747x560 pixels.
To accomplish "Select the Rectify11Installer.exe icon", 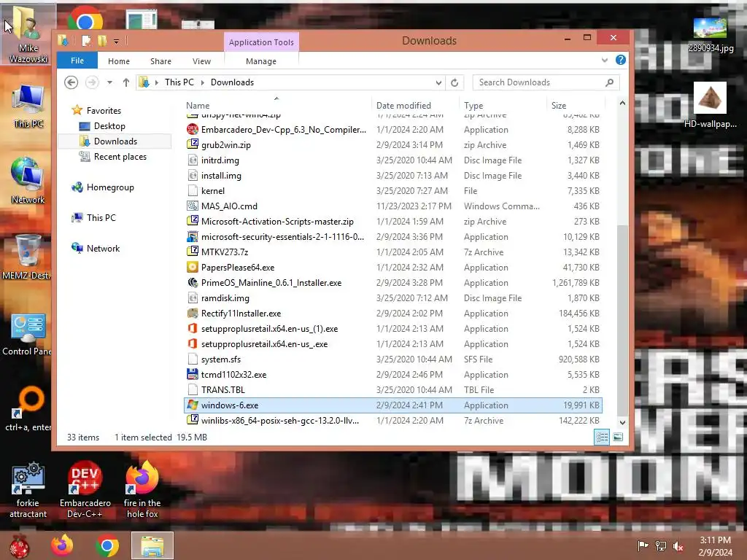I will 193,314.
